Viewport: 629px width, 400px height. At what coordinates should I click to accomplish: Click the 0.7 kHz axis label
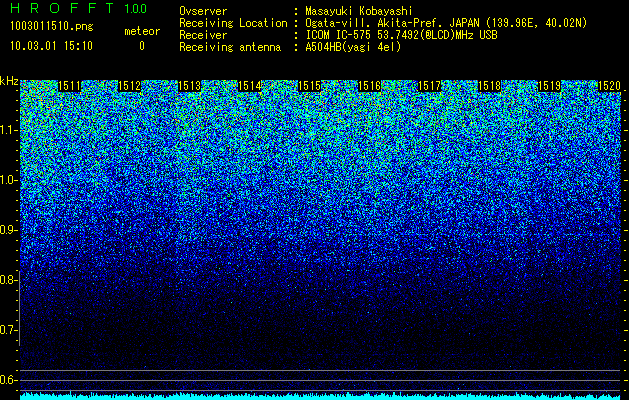(8, 330)
